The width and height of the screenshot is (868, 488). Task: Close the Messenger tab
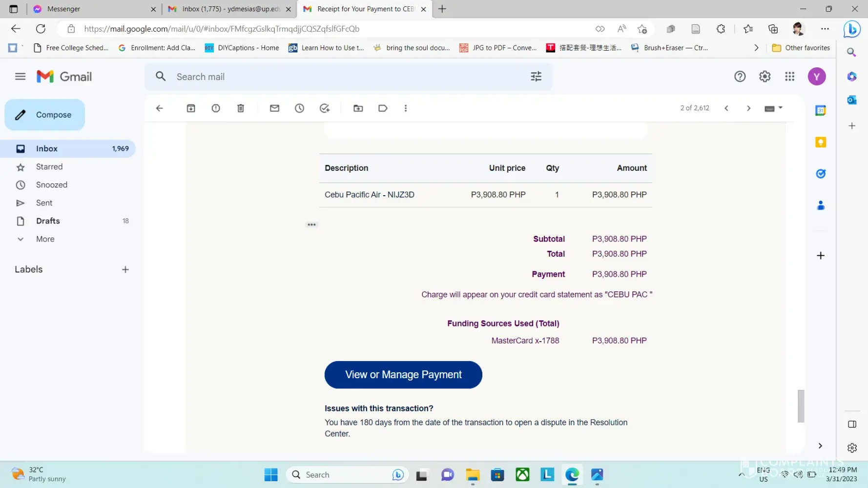tap(153, 9)
